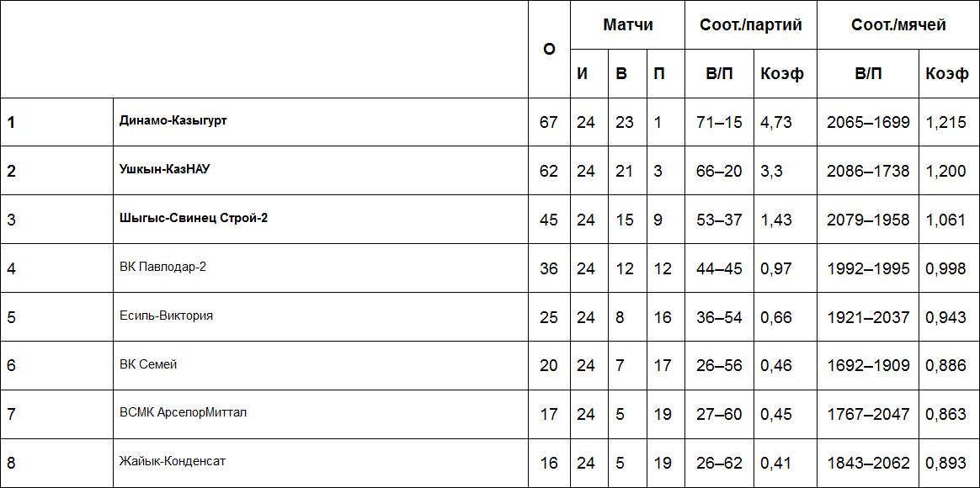Click team name Динамо-Казыгурт
This screenshot has width=980, height=488.
(173, 120)
